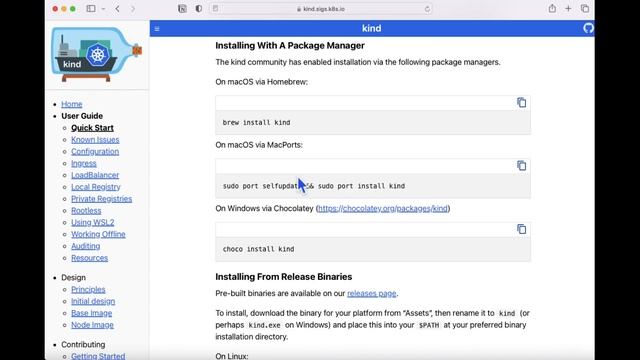Open a new tab
The width and height of the screenshot is (640, 360).
point(568,9)
